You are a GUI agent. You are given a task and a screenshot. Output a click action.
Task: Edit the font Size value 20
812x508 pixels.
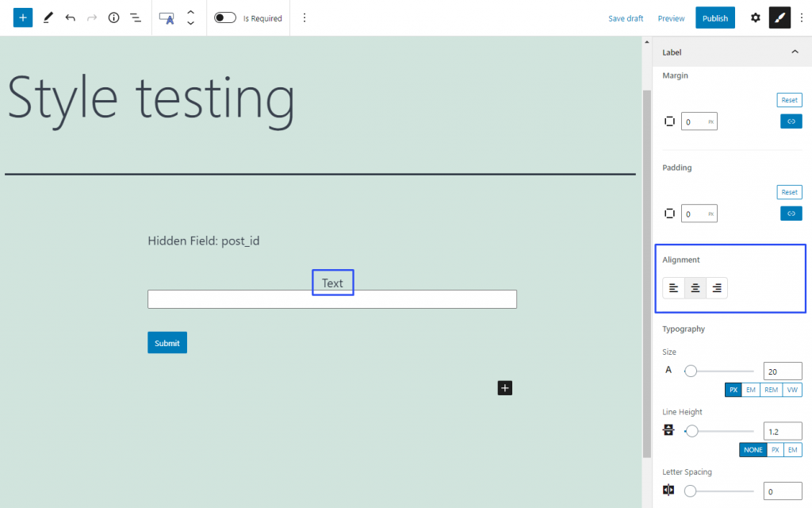[x=783, y=371]
